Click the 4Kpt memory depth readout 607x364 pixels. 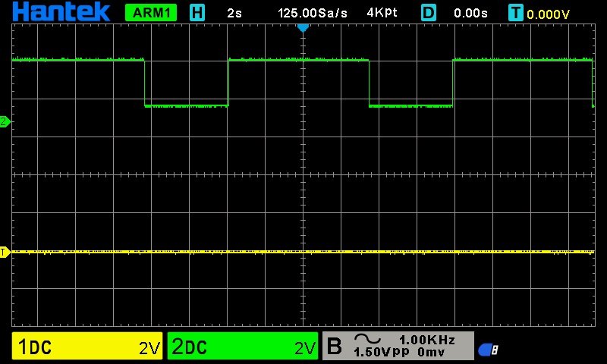[x=382, y=13]
